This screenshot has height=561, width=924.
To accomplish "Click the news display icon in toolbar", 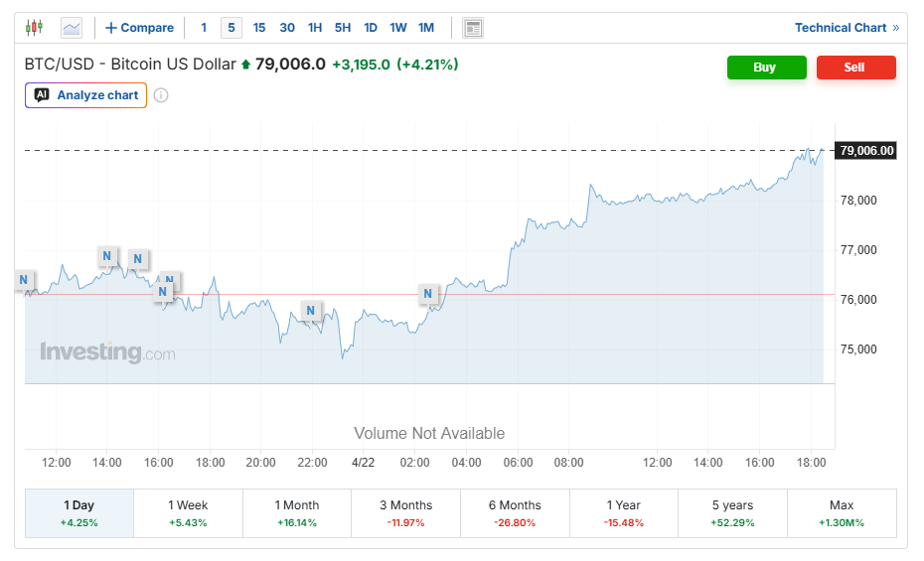I will [x=473, y=28].
